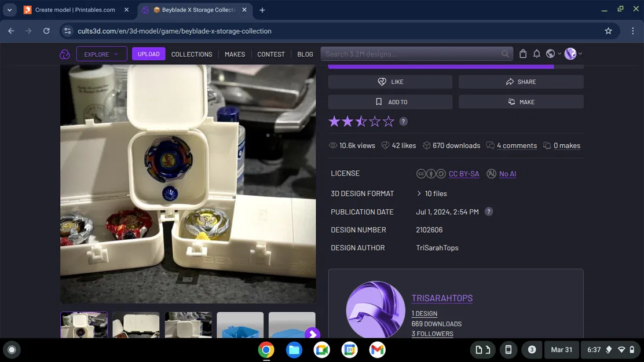Click the UPLOAD button

point(149,54)
